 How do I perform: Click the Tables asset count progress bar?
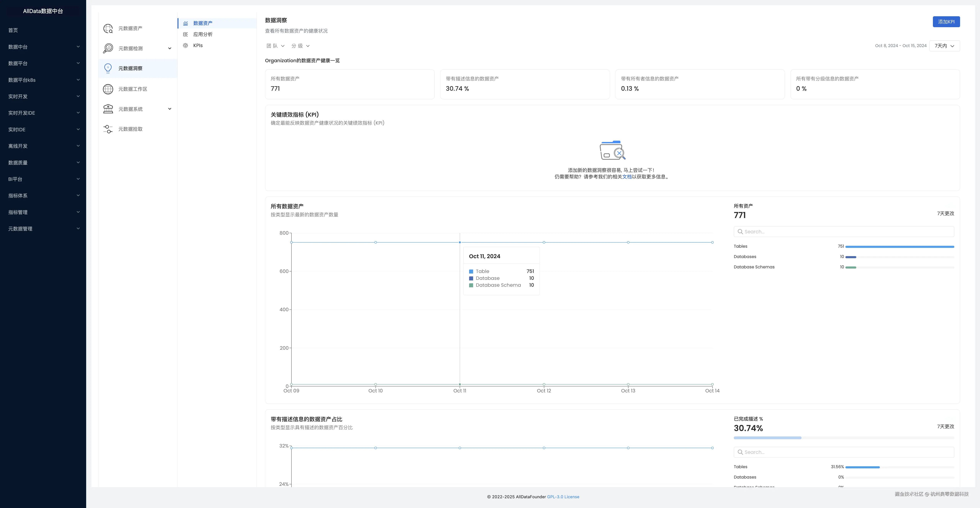coord(899,247)
